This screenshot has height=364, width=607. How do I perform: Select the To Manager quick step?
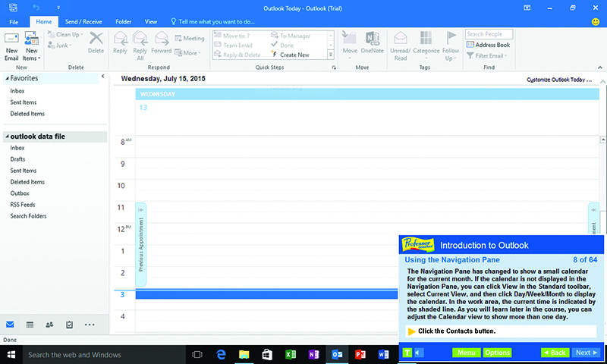291,36
